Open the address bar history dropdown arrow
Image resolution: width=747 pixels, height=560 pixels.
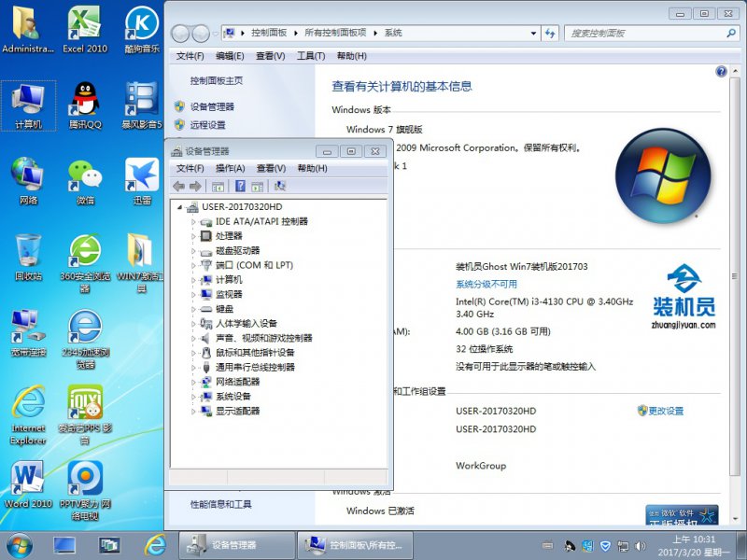click(533, 34)
